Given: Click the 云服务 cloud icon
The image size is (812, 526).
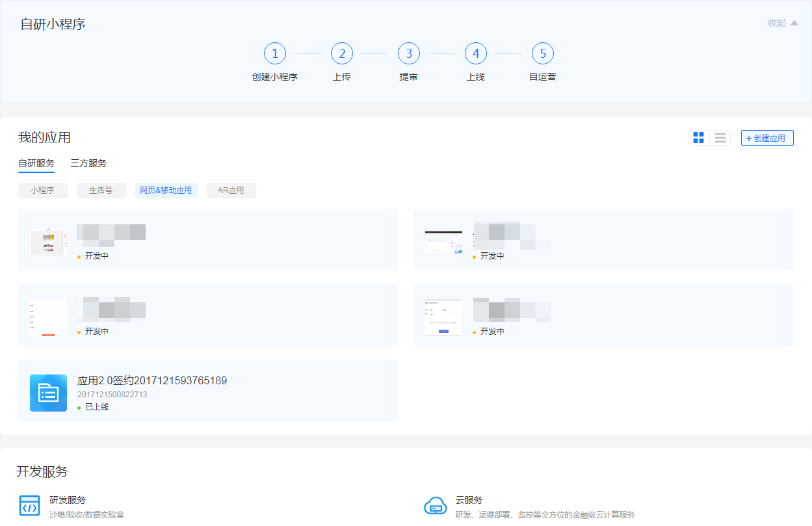Looking at the screenshot, I should (x=435, y=506).
